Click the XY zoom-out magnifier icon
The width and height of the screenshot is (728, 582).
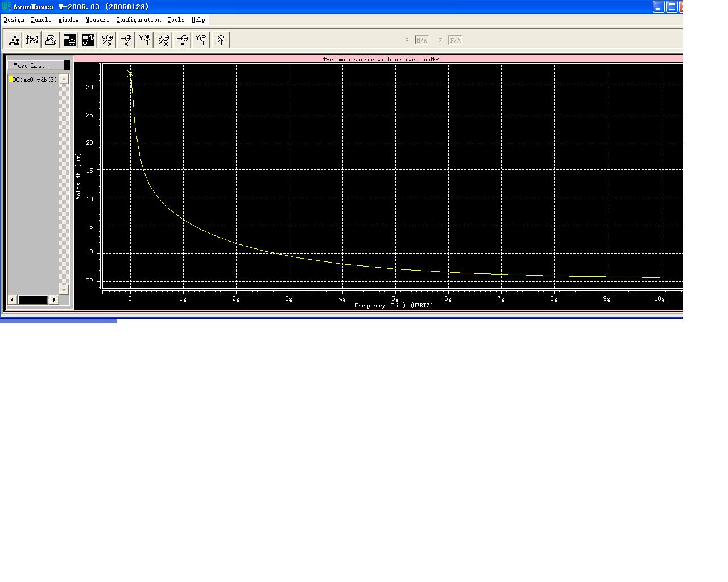164,40
